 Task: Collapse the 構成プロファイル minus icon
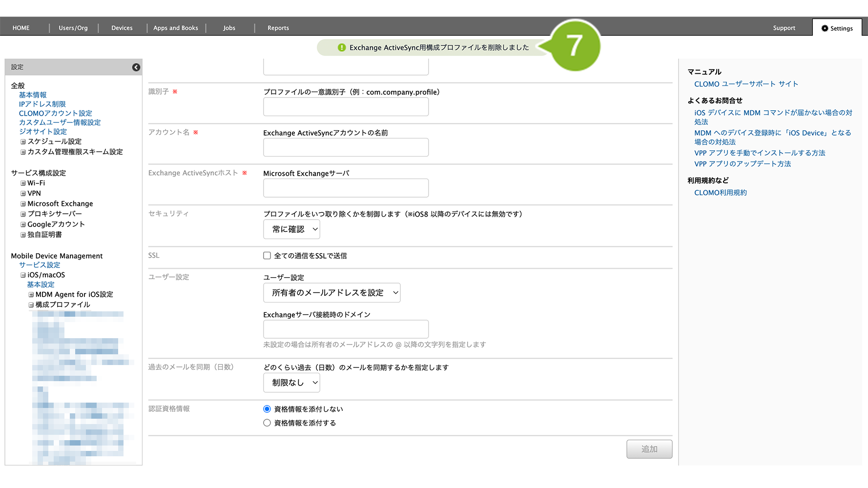coord(31,305)
